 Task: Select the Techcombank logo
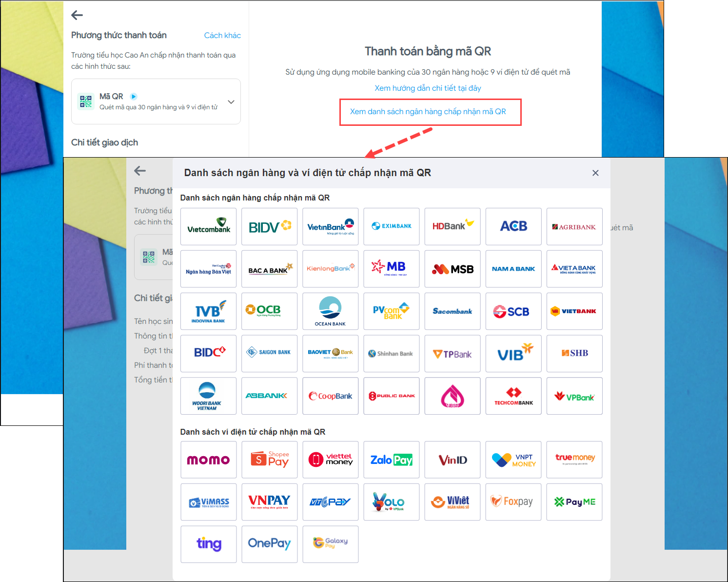[x=513, y=396]
